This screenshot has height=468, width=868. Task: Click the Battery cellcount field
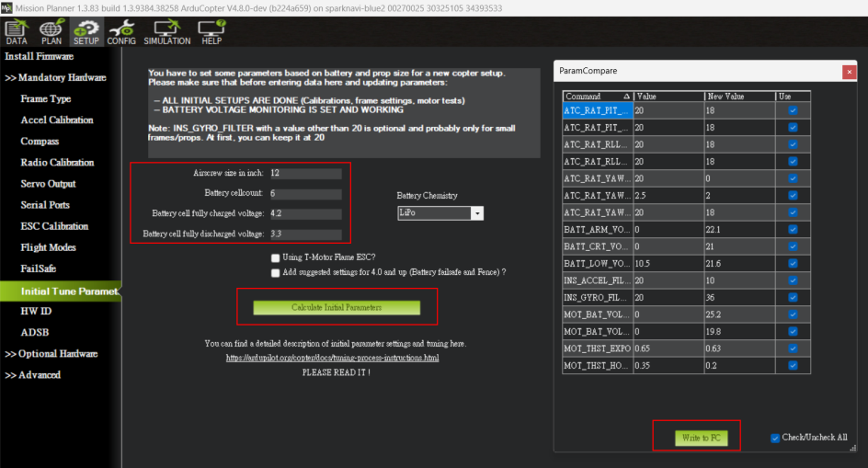305,193
